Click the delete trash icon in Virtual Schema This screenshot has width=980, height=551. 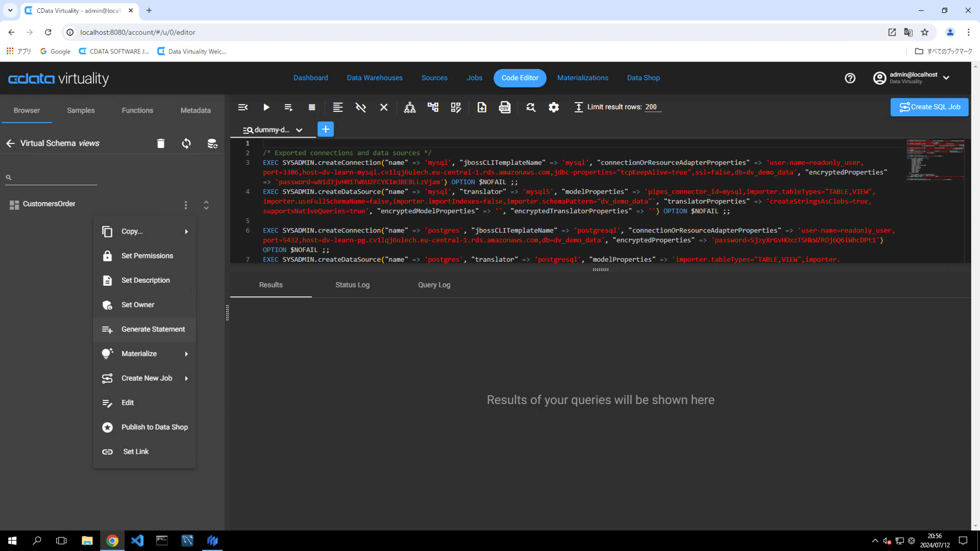click(x=160, y=143)
